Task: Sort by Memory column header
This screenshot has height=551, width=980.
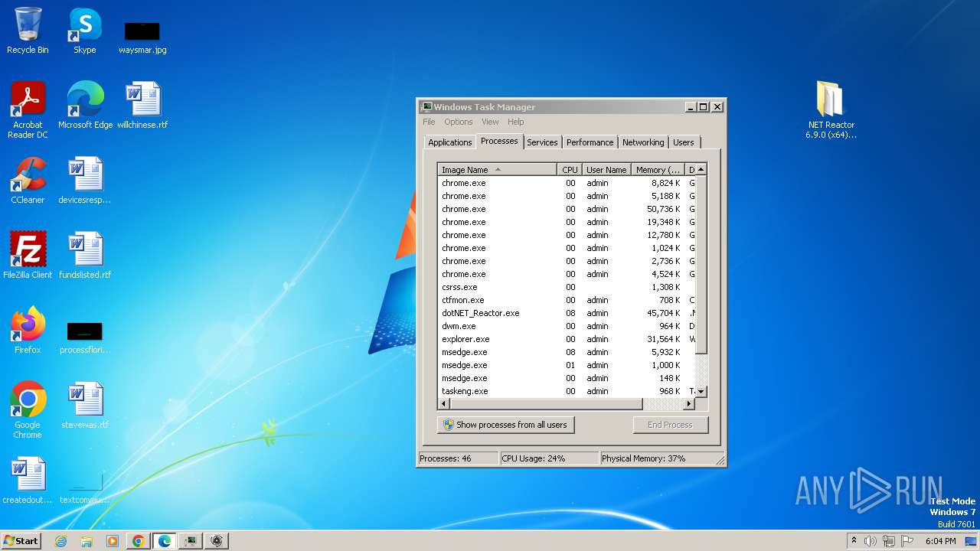Action: [x=658, y=170]
